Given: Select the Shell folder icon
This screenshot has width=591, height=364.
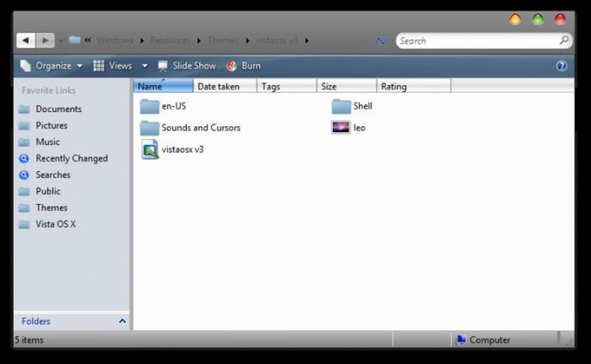Looking at the screenshot, I should pos(341,106).
